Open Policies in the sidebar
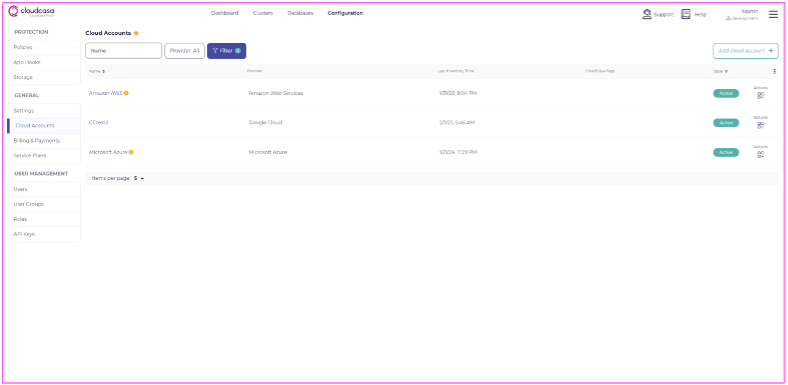This screenshot has height=385, width=788. [44, 47]
